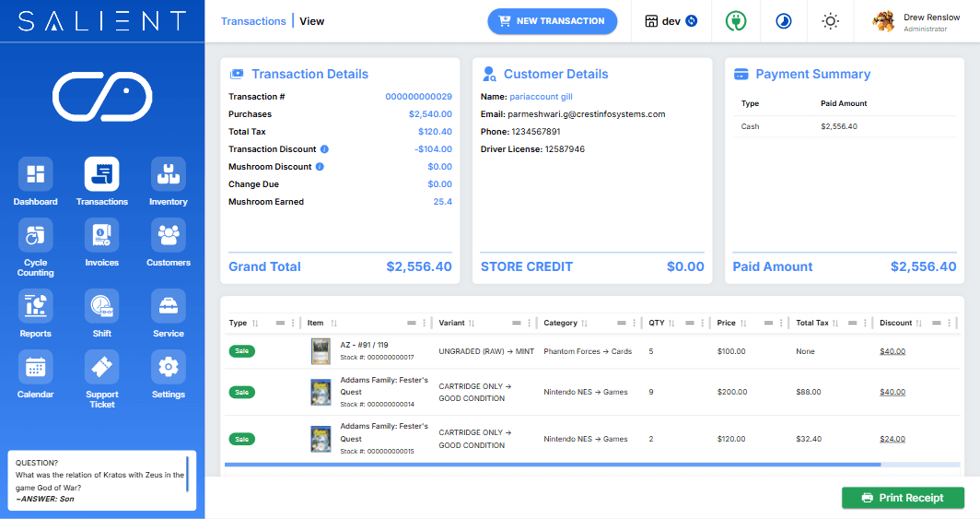Sort by the Total Tax column arrows
This screenshot has height=519, width=980.
835,324
